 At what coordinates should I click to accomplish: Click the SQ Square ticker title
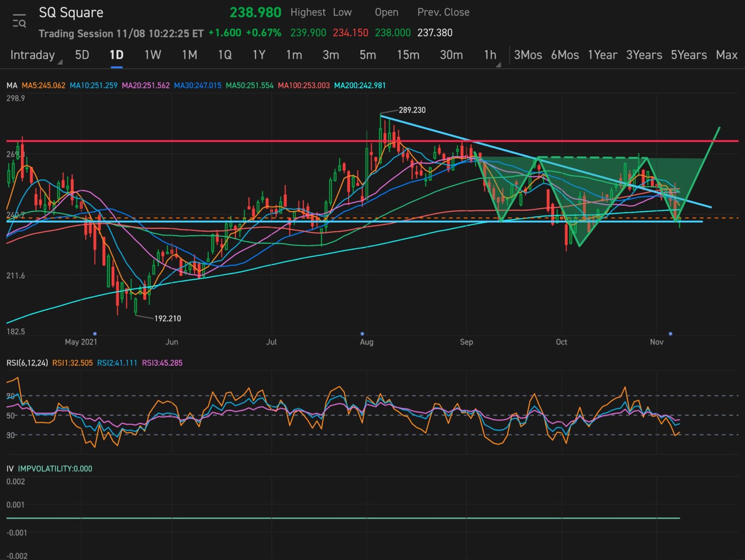[x=71, y=13]
